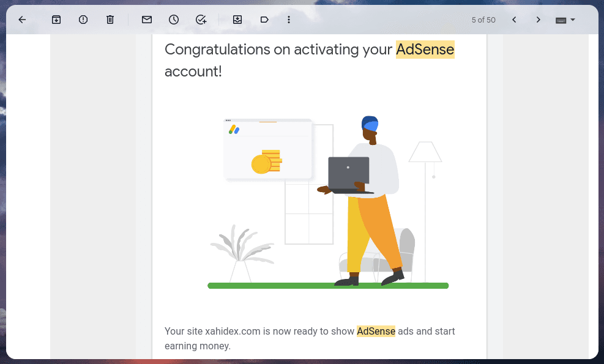
Task: Add this email to Tasks
Action: (x=201, y=20)
